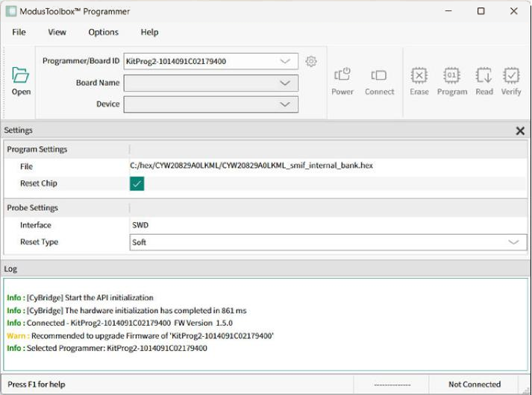Expand the Device dropdown
This screenshot has width=532, height=395.
click(285, 104)
